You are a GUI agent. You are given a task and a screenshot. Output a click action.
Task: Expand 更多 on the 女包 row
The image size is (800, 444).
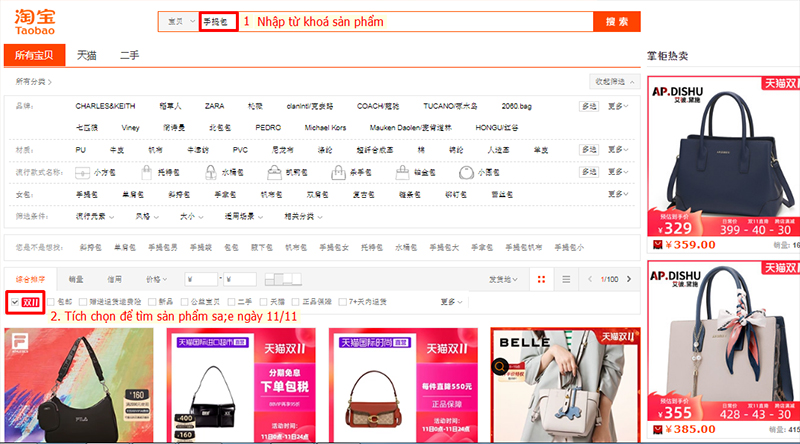[x=618, y=194]
